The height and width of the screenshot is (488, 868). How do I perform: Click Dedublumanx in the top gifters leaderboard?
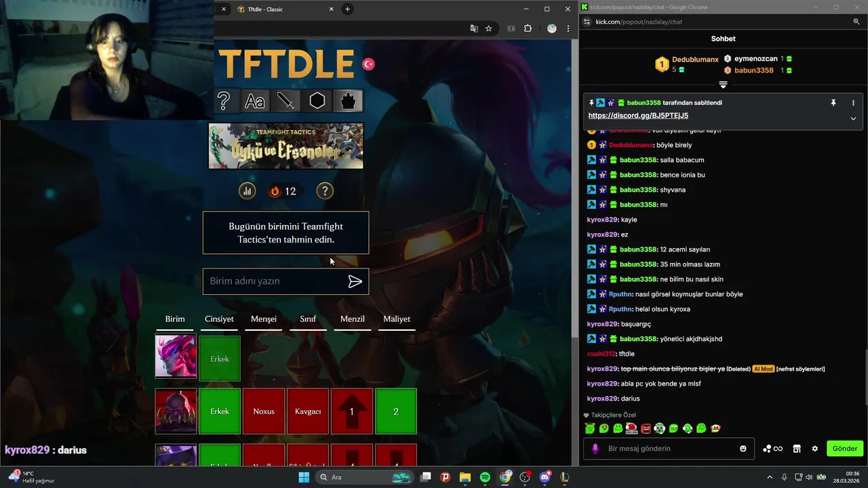[x=695, y=60]
